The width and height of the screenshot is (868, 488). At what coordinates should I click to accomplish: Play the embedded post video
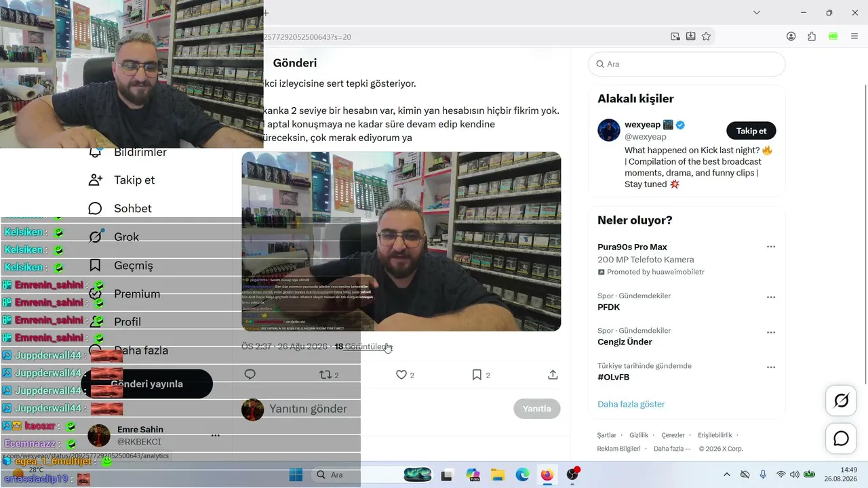click(401, 241)
